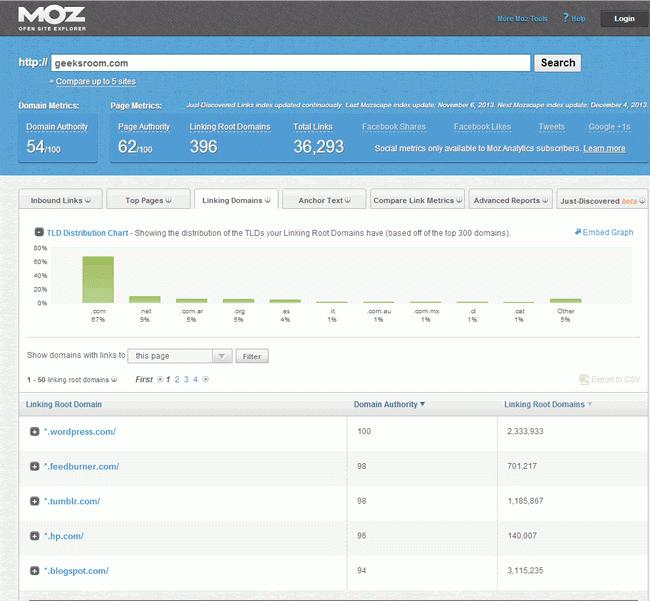The width and height of the screenshot is (650, 601).
Task: Open the Top Pages tab
Action: click(148, 201)
